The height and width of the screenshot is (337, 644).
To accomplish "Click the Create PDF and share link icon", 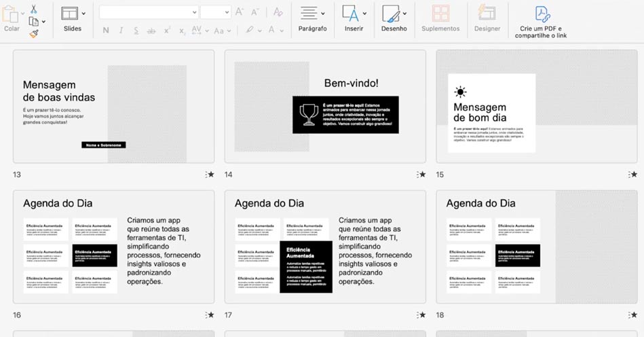I will [x=542, y=14].
